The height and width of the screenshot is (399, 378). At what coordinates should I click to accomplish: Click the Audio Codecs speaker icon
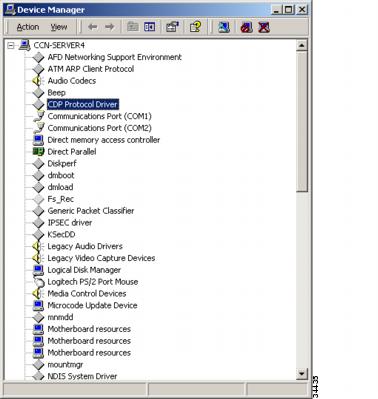point(38,81)
